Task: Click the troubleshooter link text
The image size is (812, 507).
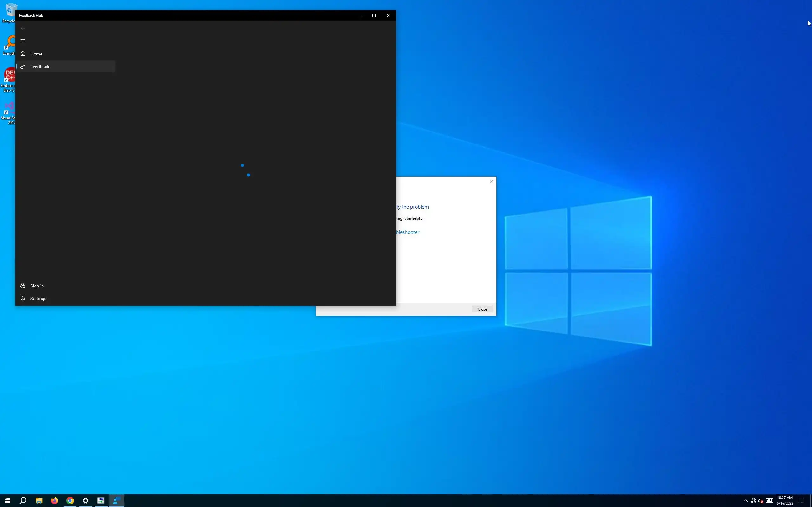Action: pos(407,232)
